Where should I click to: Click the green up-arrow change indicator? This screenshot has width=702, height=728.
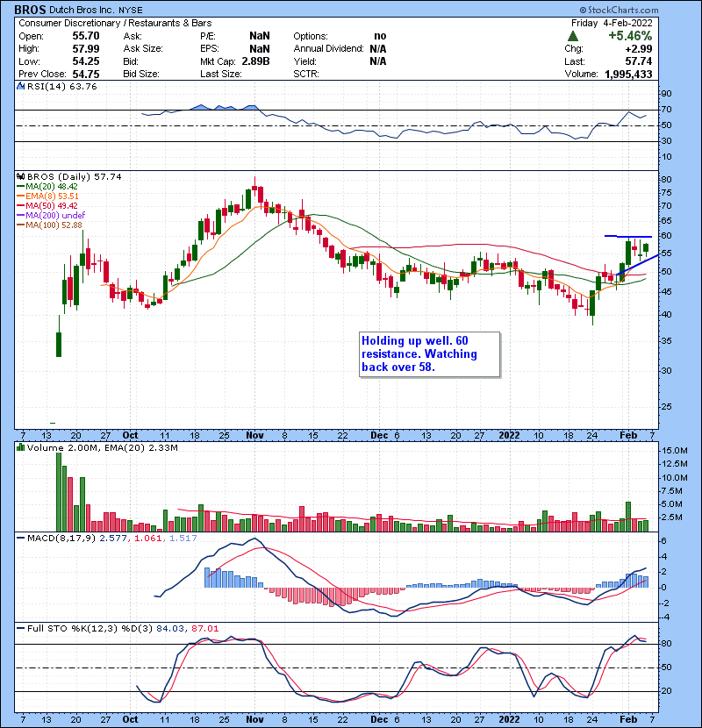[x=573, y=36]
